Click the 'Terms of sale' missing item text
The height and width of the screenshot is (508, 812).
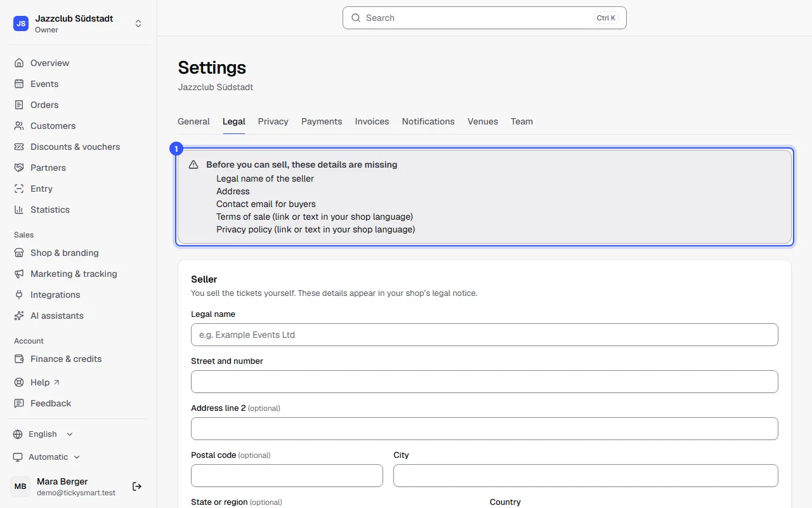[315, 217]
